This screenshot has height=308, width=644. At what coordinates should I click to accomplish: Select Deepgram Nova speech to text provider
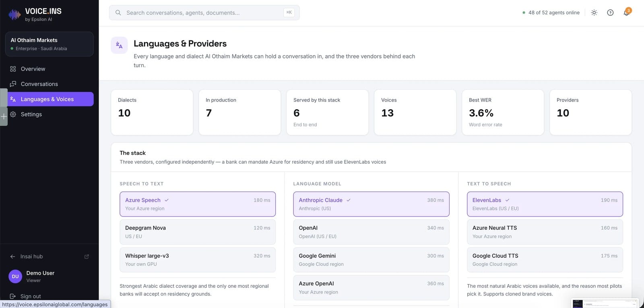[198, 232]
